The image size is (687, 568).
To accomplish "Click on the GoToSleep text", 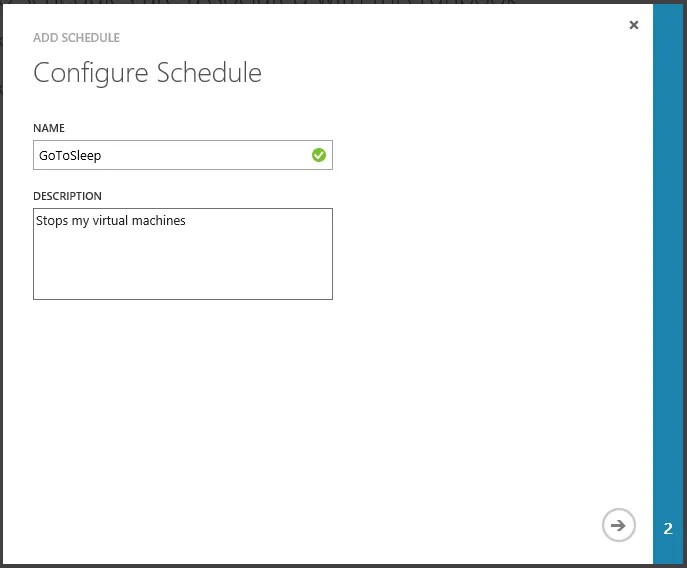I will 70,156.
